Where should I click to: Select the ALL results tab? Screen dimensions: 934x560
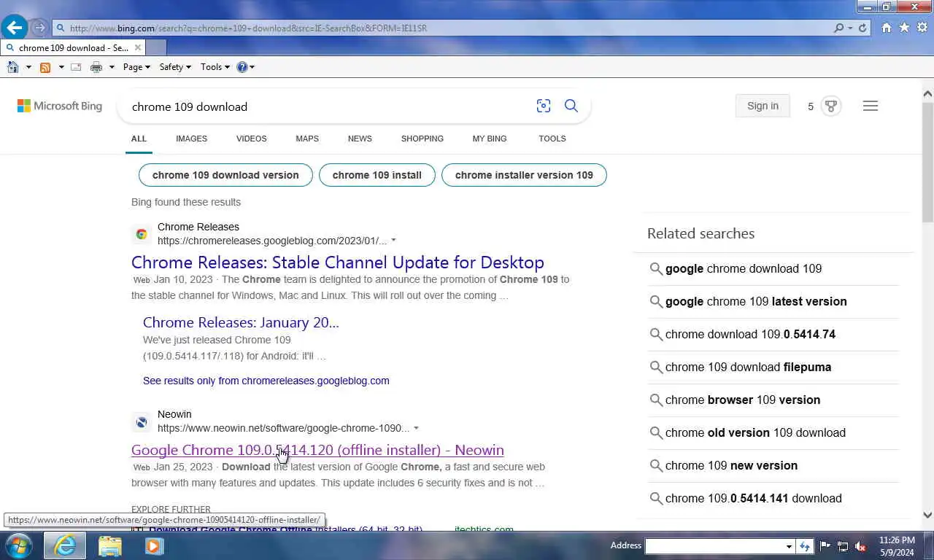pyautogui.click(x=139, y=139)
